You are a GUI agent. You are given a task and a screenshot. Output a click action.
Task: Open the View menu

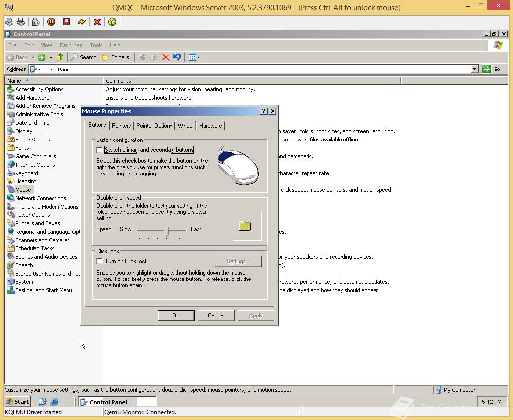[46, 45]
